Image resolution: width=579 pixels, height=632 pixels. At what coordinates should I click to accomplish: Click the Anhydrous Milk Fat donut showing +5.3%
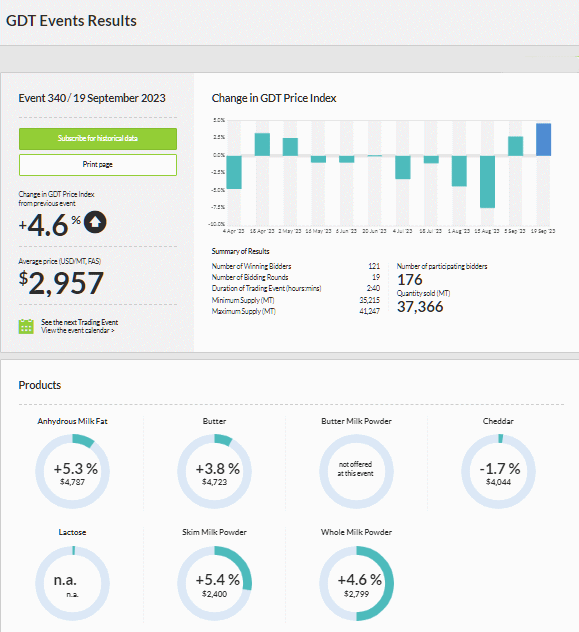73,471
